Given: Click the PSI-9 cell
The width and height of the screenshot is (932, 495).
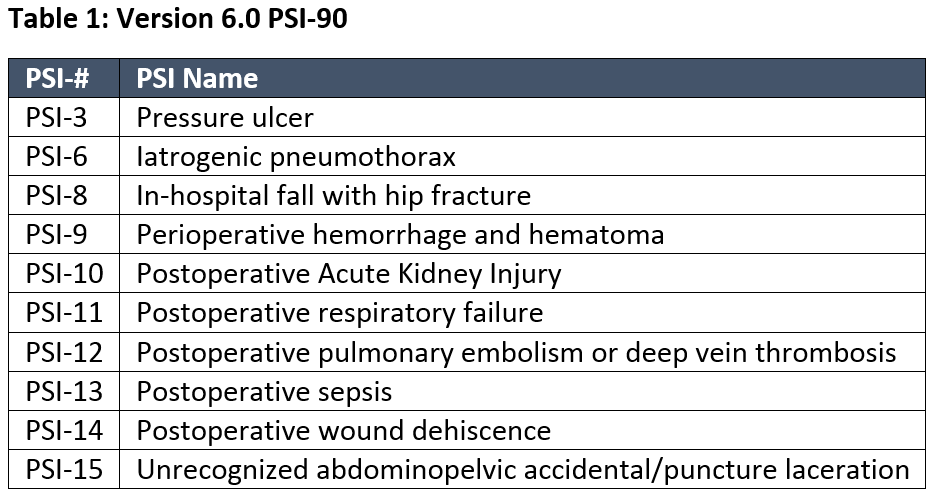Looking at the screenshot, I should (57, 235).
